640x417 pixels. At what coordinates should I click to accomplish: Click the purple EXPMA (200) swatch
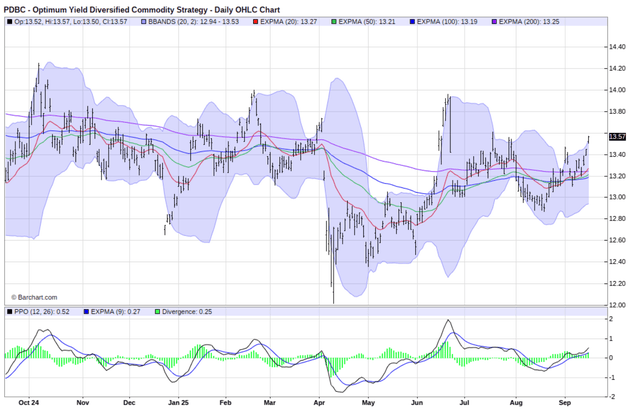coord(494,22)
